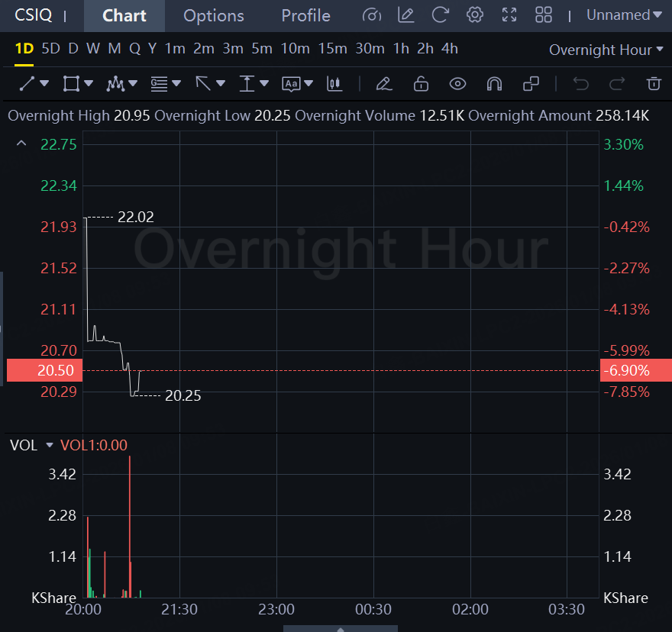Expand the measure tool dropdown arrow

(264, 83)
